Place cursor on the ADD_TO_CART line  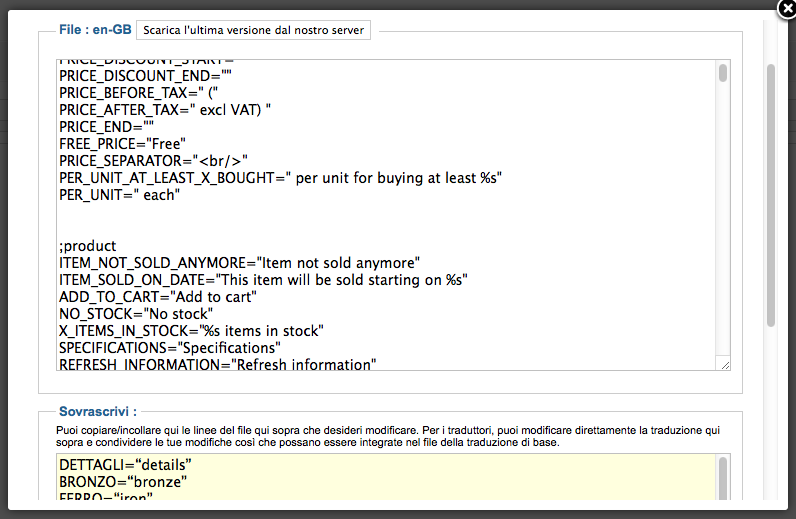click(158, 296)
